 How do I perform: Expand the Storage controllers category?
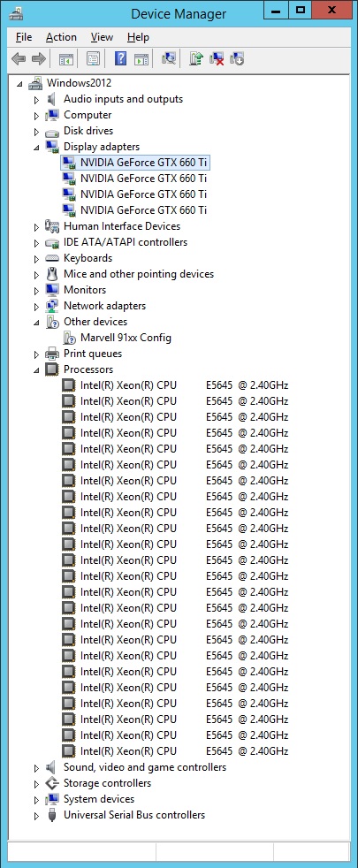(36, 784)
